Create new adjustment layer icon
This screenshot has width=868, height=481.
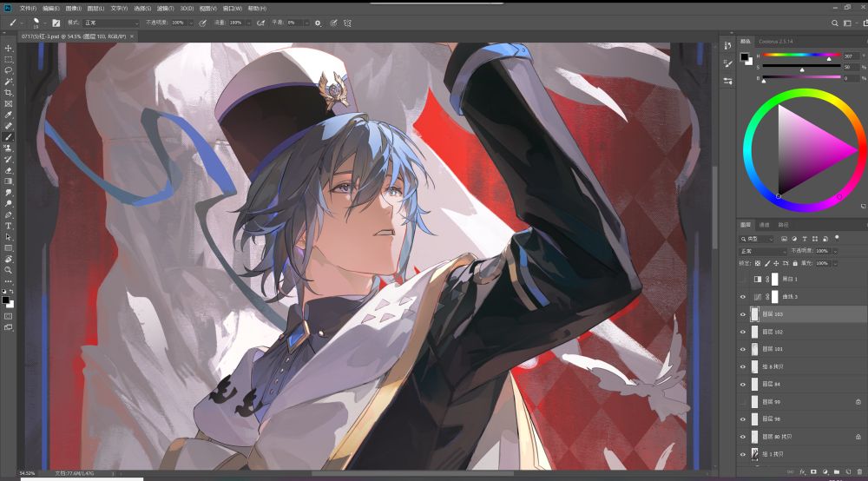825,471
